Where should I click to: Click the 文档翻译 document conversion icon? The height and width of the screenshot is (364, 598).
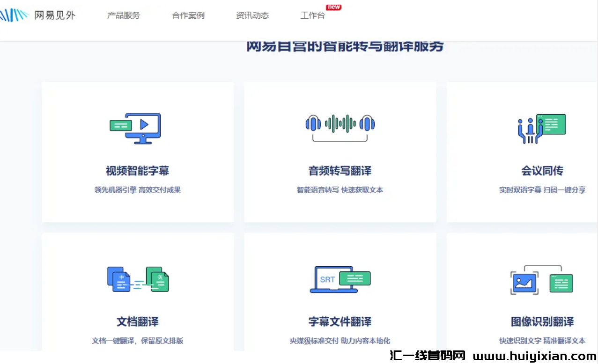pos(138,279)
